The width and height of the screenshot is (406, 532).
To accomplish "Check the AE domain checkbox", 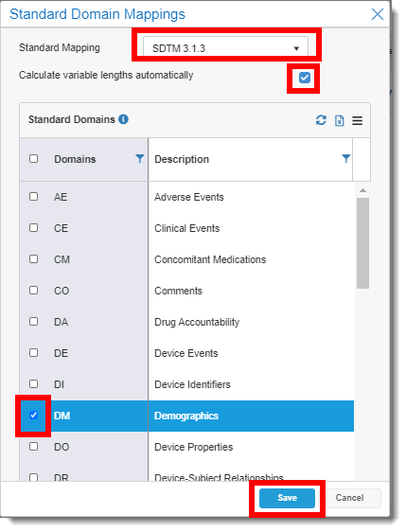I will (33, 197).
